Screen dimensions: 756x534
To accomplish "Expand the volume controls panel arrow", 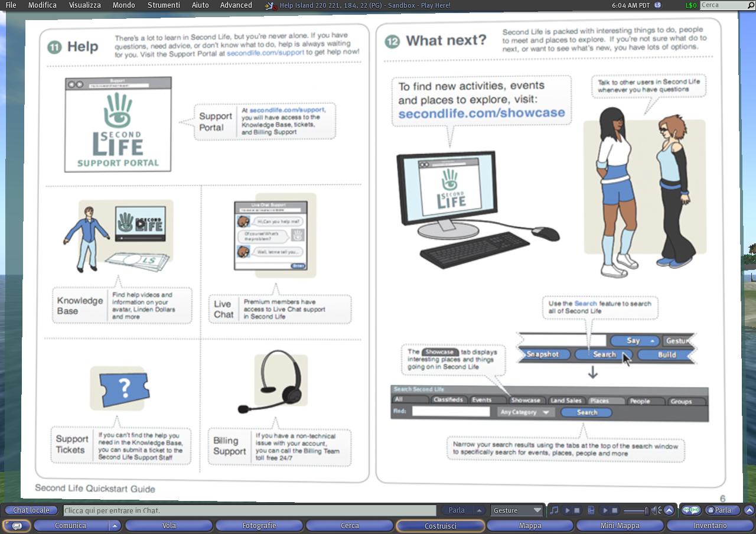I will pos(669,510).
